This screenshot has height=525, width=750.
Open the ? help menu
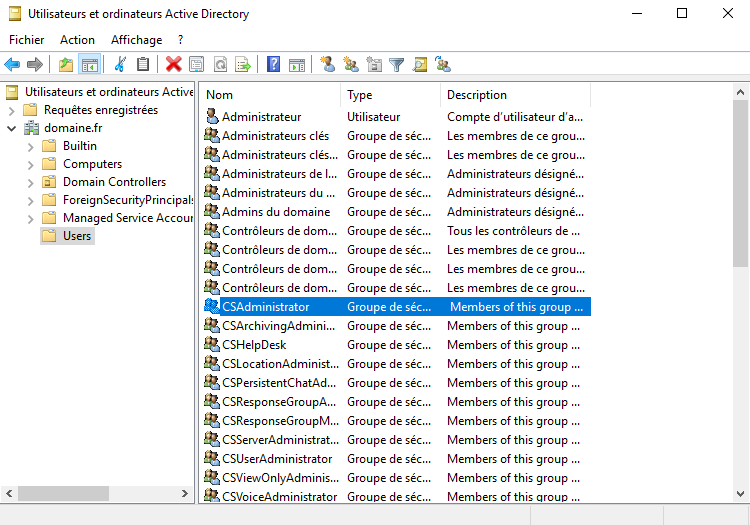(180, 40)
